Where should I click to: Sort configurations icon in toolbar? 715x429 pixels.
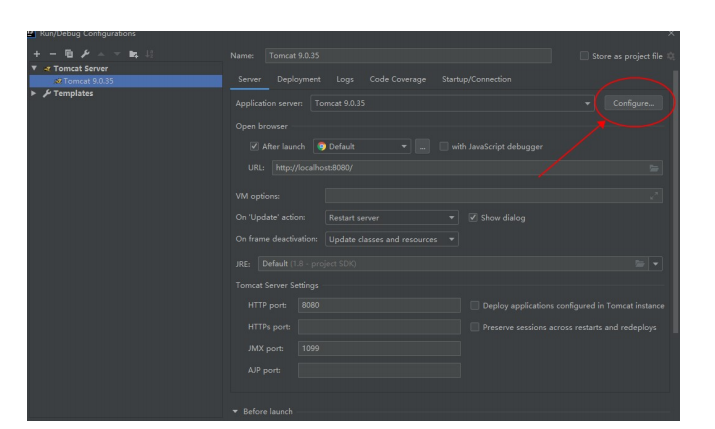149,54
